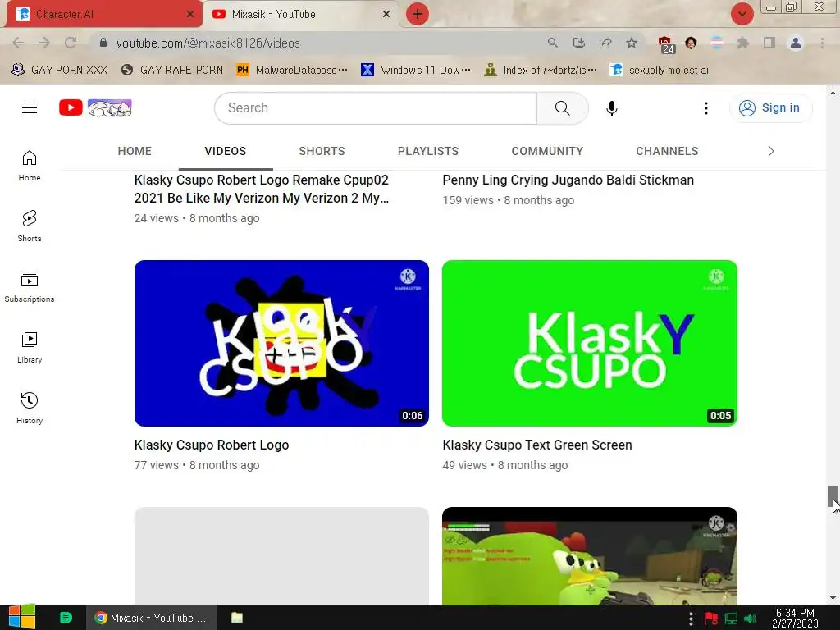
Task: Open File Explorer folder on the taskbar
Action: click(x=237, y=618)
